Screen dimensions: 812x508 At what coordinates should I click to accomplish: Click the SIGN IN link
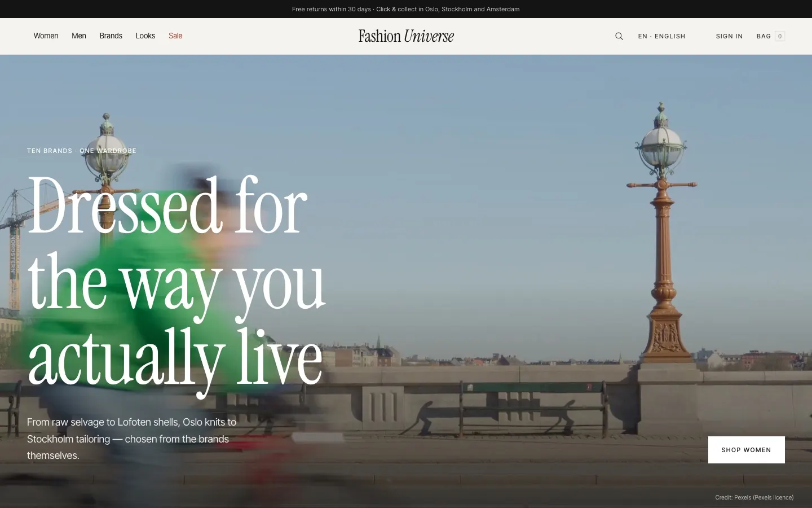click(x=729, y=36)
